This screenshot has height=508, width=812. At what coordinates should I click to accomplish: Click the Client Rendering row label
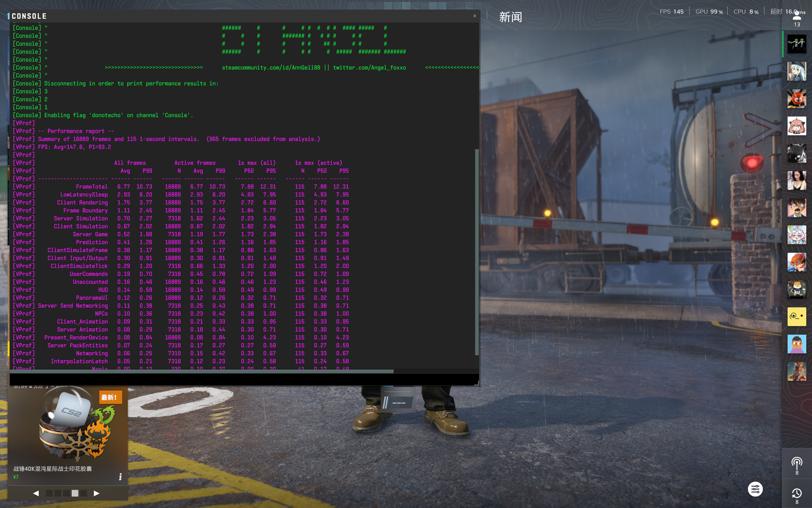point(82,203)
